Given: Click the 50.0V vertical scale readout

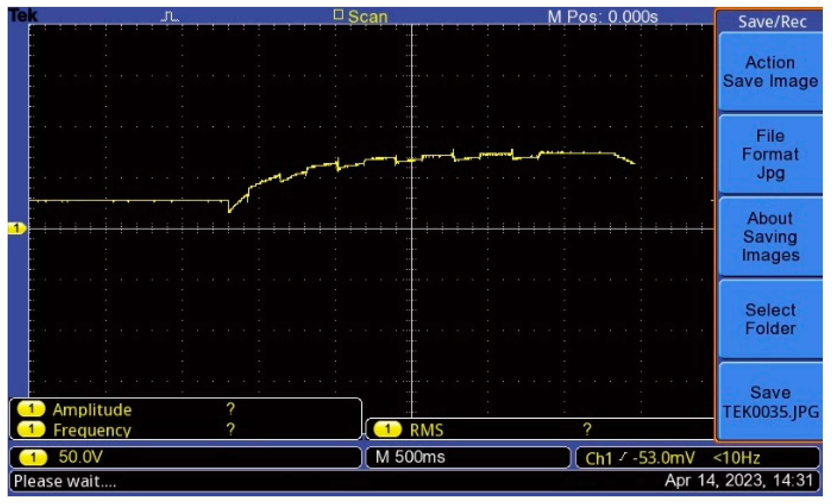Looking at the screenshot, I should (x=80, y=457).
